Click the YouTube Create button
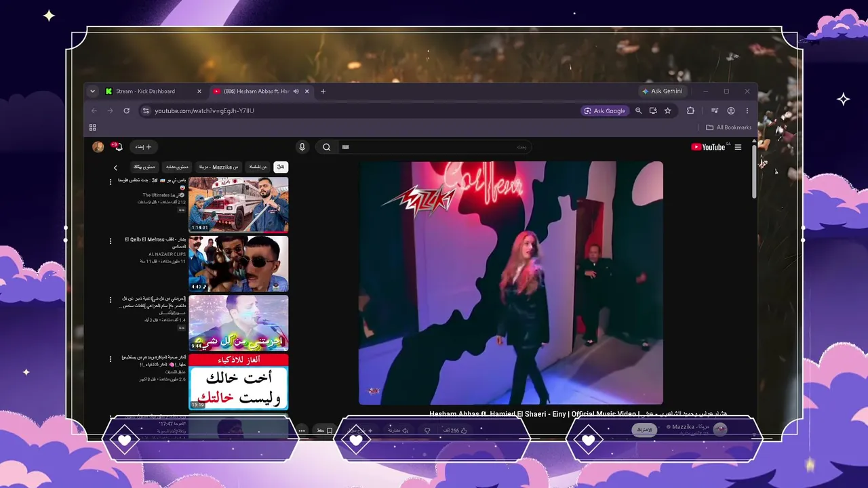Image resolution: width=868 pixels, height=488 pixels. click(x=143, y=147)
